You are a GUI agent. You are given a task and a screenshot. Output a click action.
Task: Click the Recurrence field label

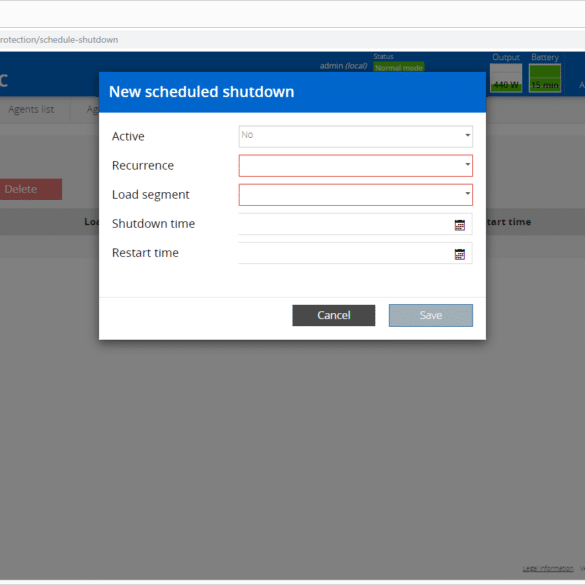point(143,165)
